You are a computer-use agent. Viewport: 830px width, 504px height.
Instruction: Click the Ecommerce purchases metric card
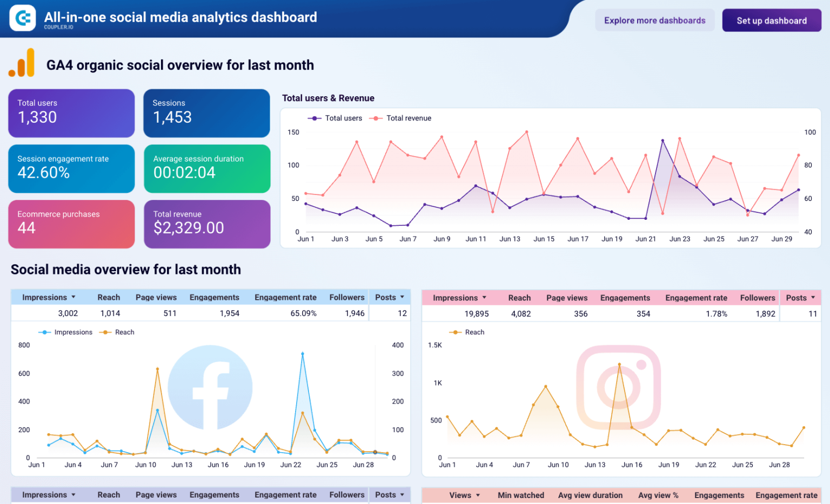coord(71,224)
